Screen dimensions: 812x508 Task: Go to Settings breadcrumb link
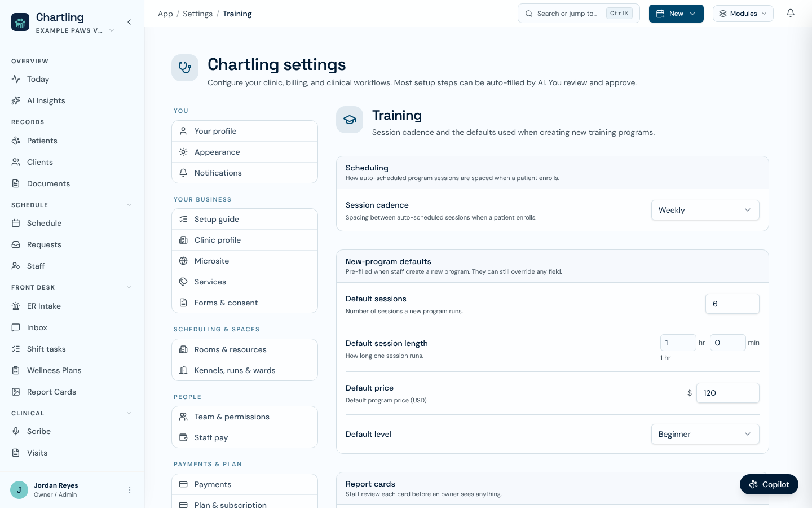tap(197, 14)
